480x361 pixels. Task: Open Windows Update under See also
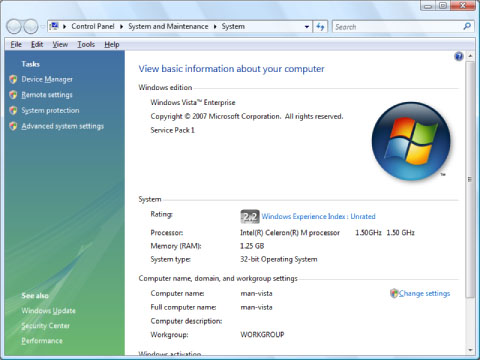(x=48, y=311)
